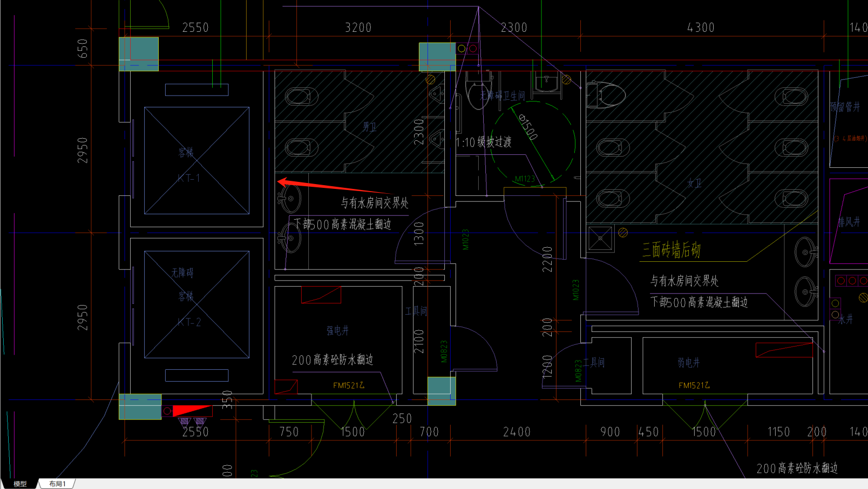
Task: Click the 工具间 label beside 弱电井
Action: click(594, 363)
